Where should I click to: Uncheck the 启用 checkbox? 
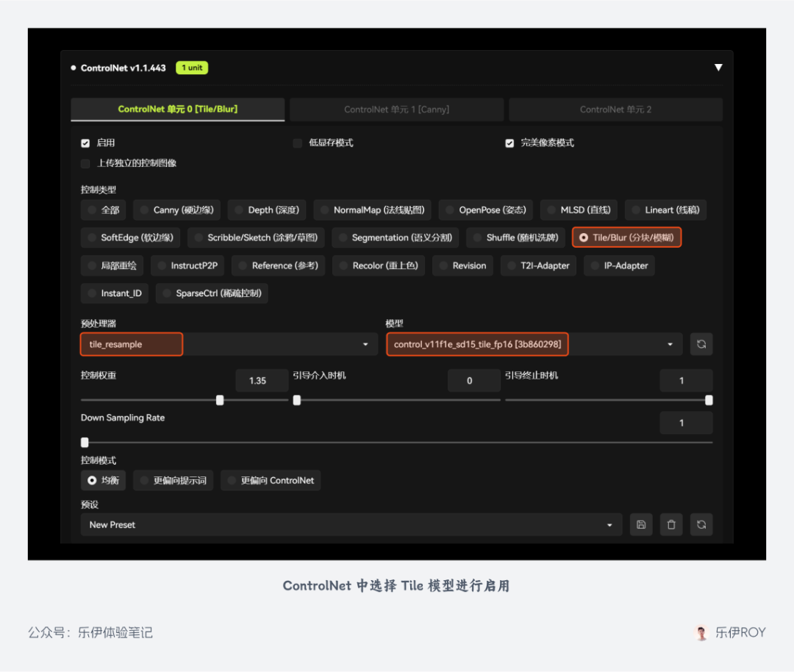point(85,143)
